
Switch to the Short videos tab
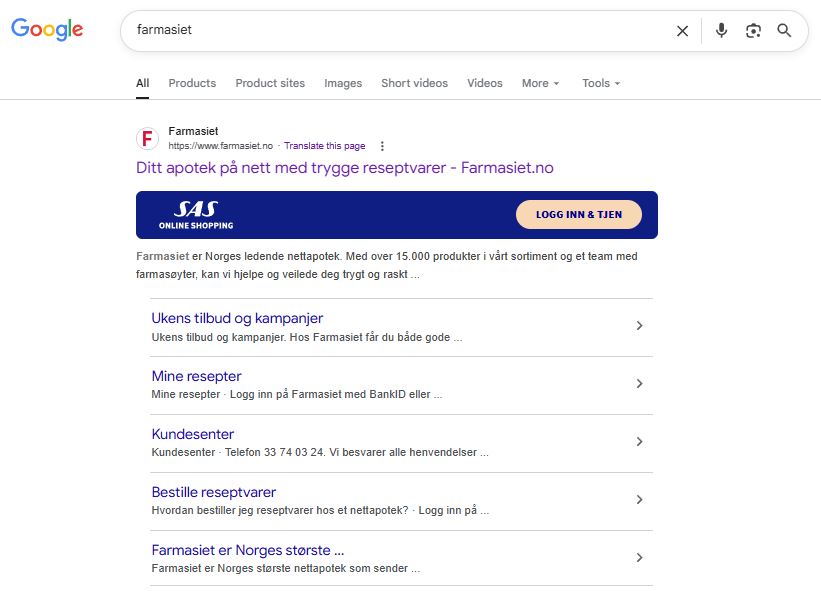click(x=415, y=83)
